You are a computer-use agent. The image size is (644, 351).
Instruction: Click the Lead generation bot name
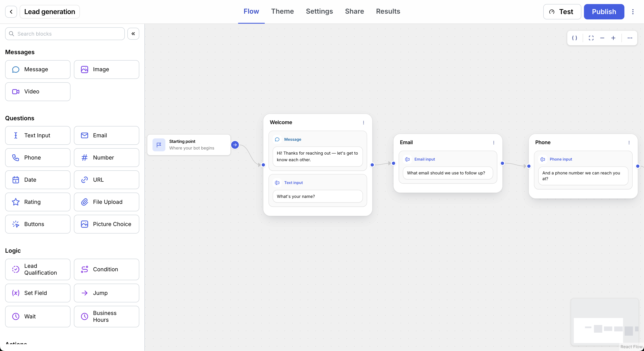(x=49, y=12)
